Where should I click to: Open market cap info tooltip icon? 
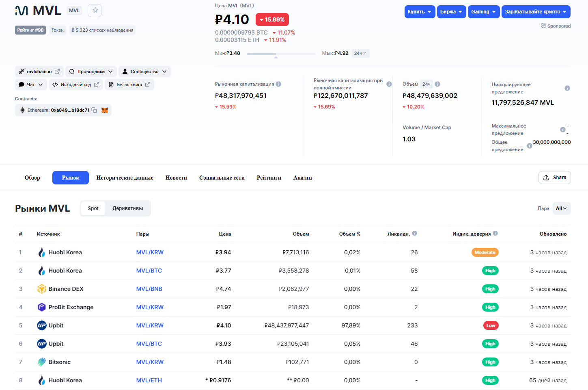point(278,84)
